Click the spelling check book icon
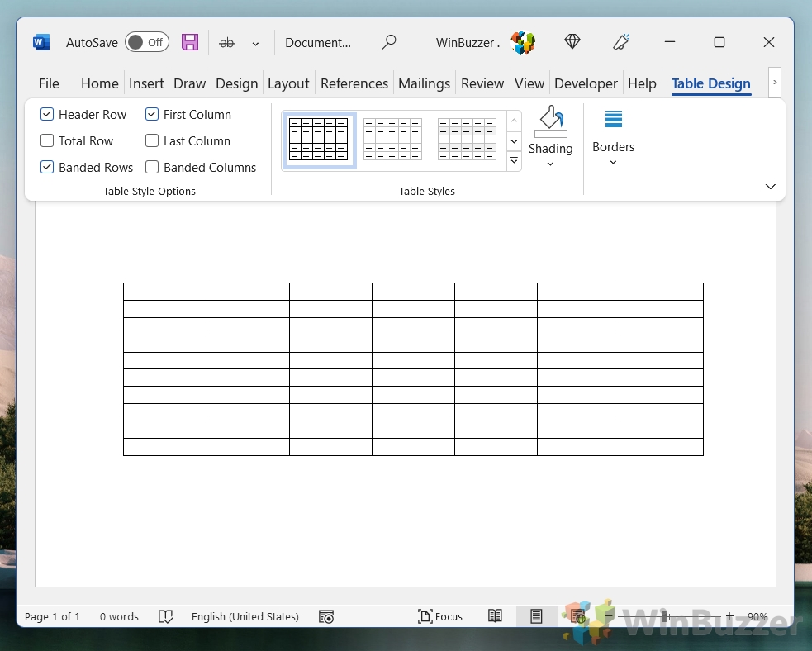 pos(165,616)
